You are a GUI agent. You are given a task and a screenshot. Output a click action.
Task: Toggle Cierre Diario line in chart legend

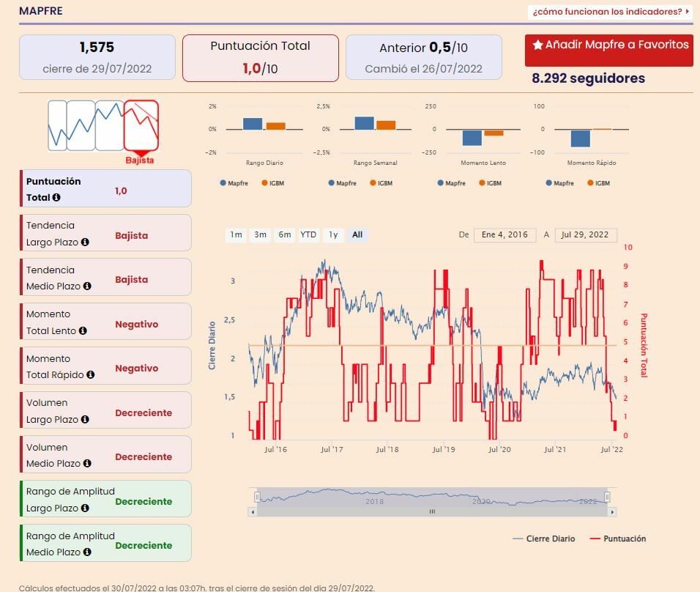tap(544, 539)
